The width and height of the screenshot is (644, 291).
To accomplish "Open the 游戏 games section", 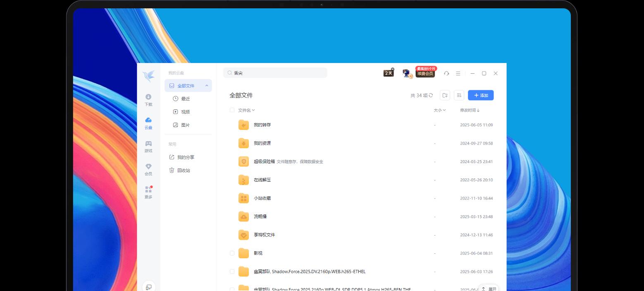I will pyautogui.click(x=148, y=146).
